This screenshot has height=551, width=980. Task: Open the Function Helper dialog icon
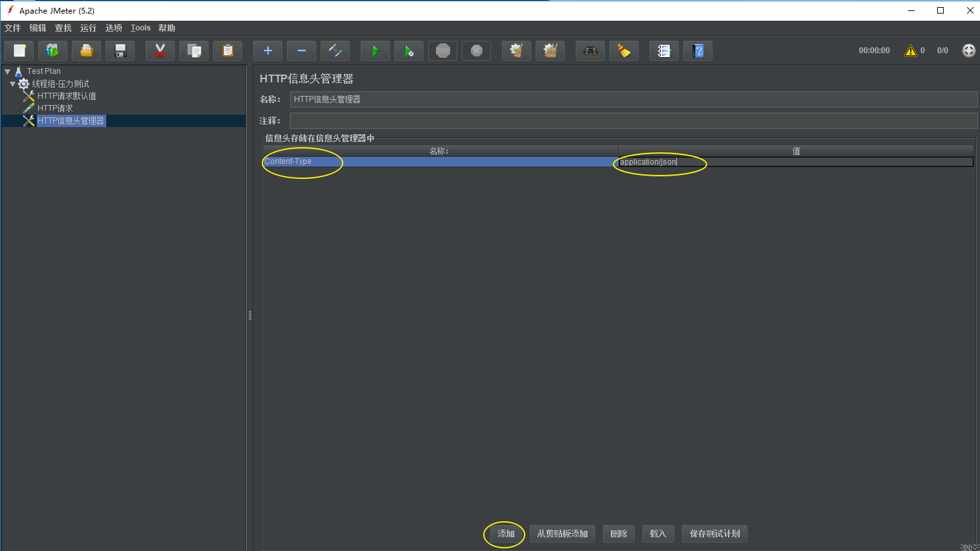pos(665,51)
